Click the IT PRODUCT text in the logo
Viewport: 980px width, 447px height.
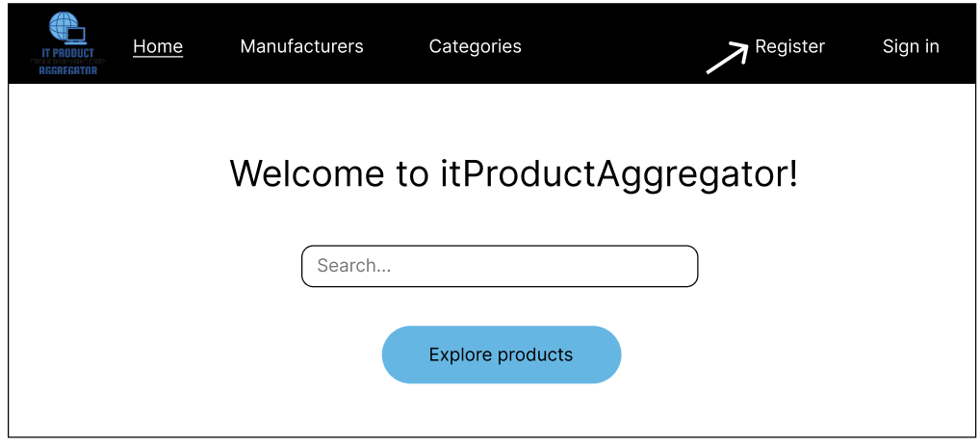67,53
